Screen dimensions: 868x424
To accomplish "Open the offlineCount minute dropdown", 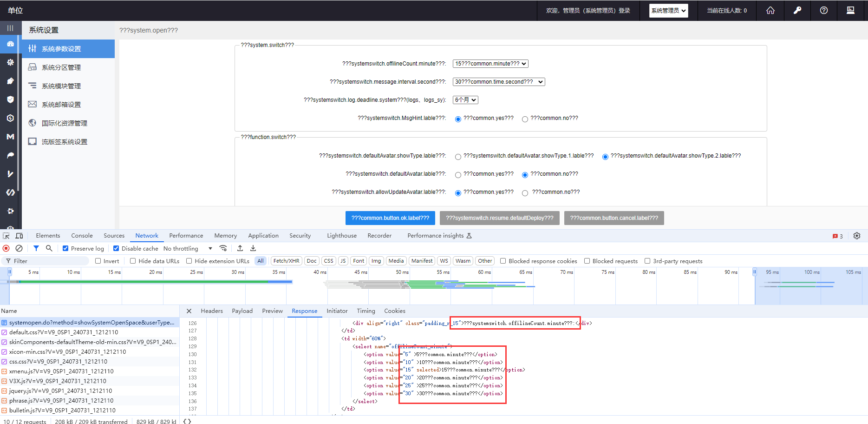I will [490, 64].
